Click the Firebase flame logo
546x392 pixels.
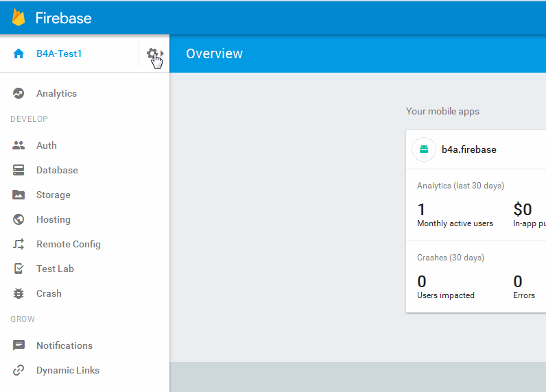pos(19,18)
